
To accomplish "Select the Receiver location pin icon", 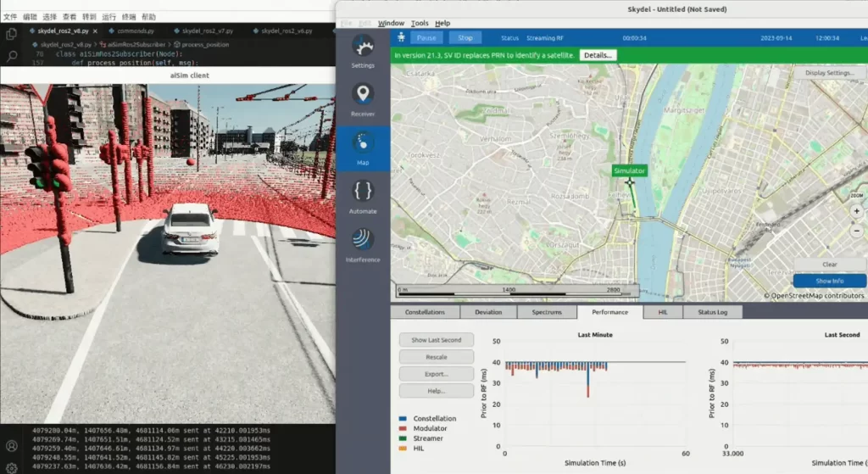I will point(363,94).
